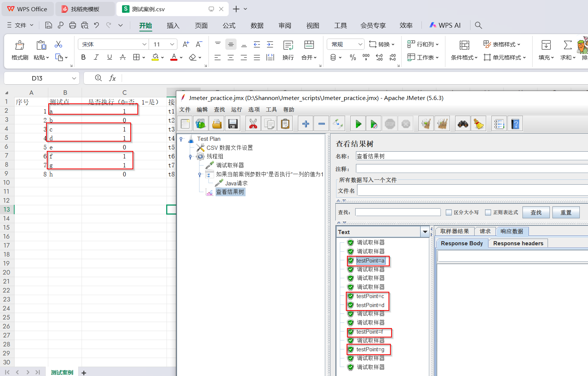Open the 表格样式 dropdown in WPS

[502, 44]
